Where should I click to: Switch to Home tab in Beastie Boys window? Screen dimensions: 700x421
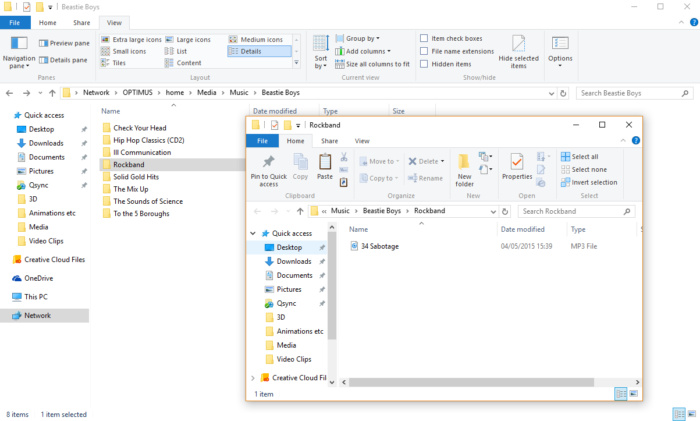tap(47, 23)
